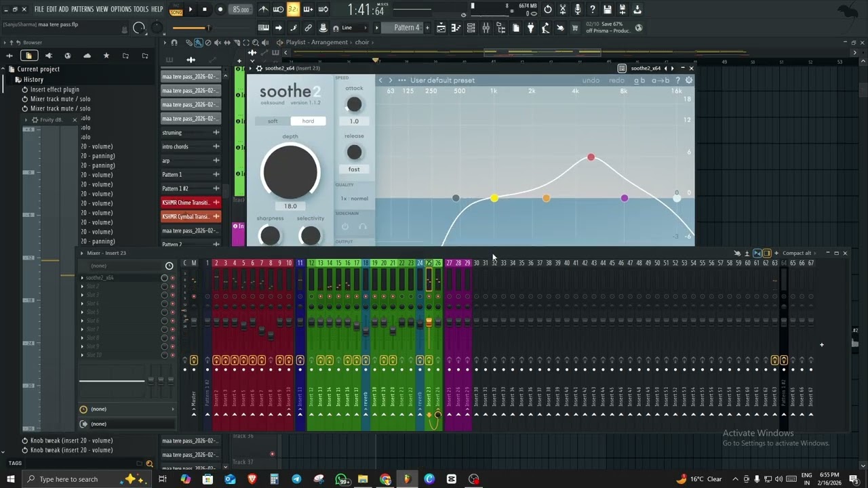Open mixer 'Compact alt' layout dropdown
868x488 pixels.
[798, 253]
